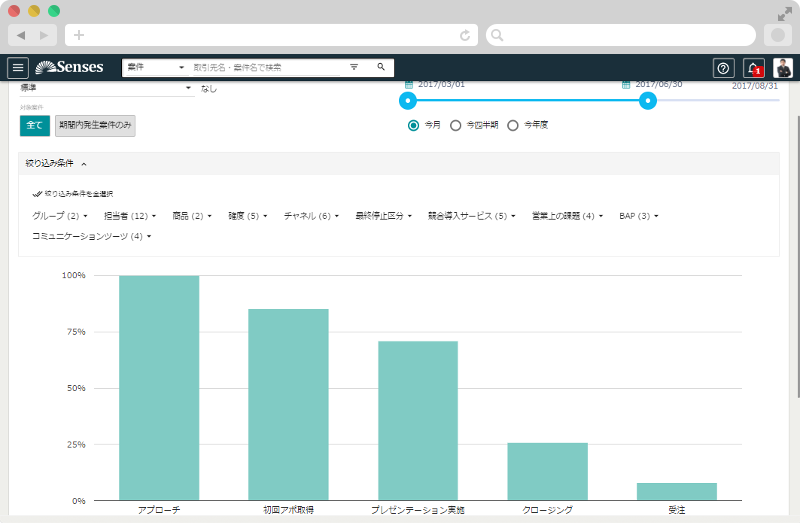
Task: Click the start date calendar icon
Action: pyautogui.click(x=409, y=85)
